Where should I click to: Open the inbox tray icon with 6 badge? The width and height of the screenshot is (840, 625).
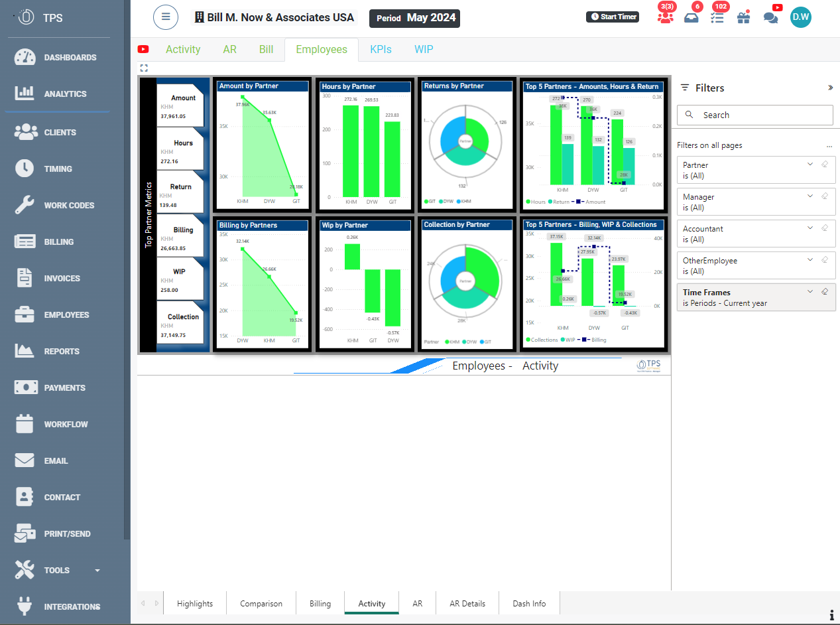point(691,18)
